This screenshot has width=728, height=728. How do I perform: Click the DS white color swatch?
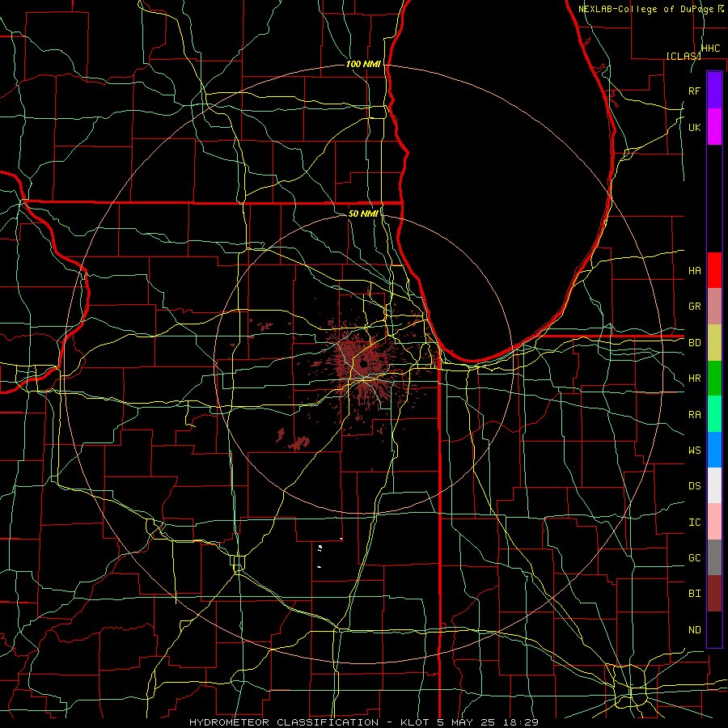point(714,485)
